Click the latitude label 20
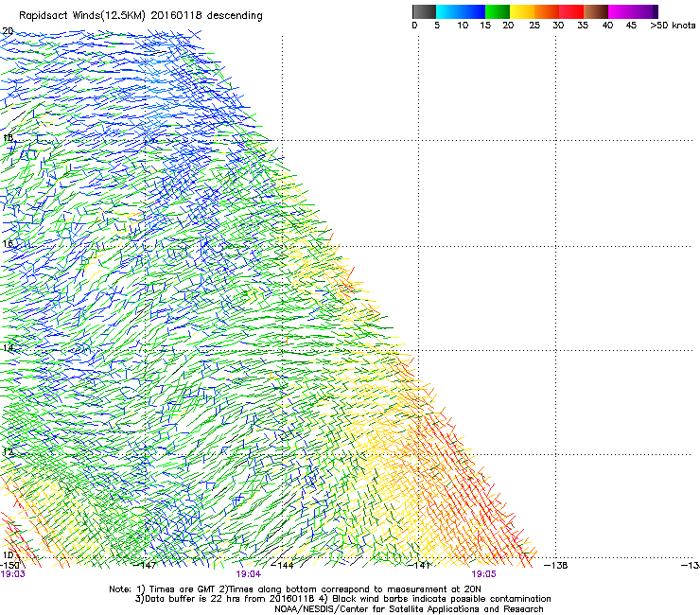Image resolution: width=700 pixels, height=615 pixels. 8,31
